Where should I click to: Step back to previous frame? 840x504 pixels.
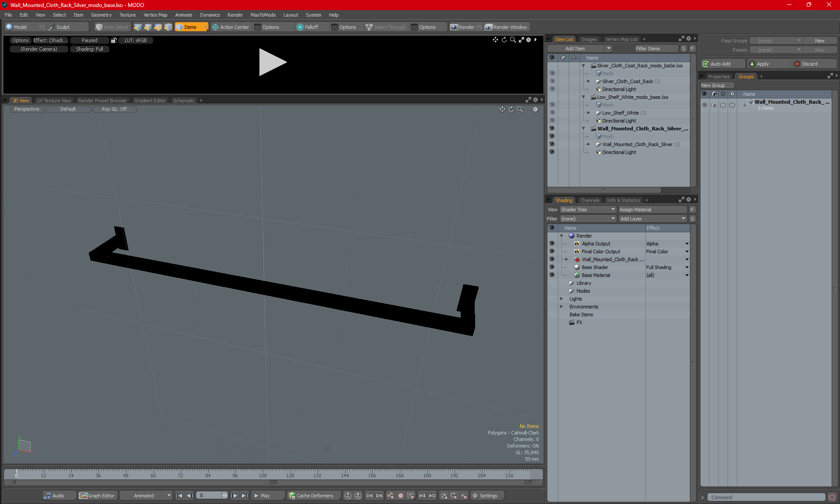[189, 496]
